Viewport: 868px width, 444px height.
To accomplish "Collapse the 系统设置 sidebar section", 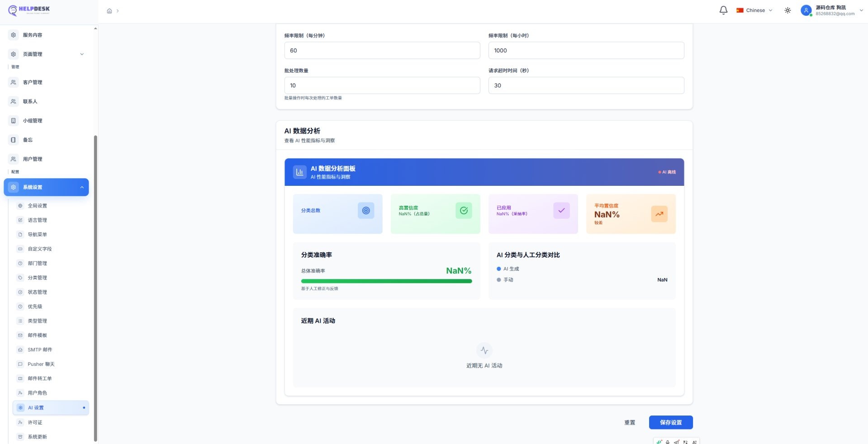I will 46,187.
